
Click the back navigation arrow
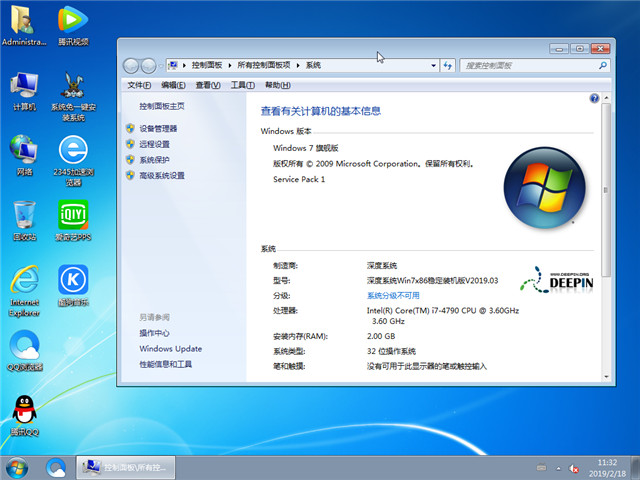coord(131,65)
